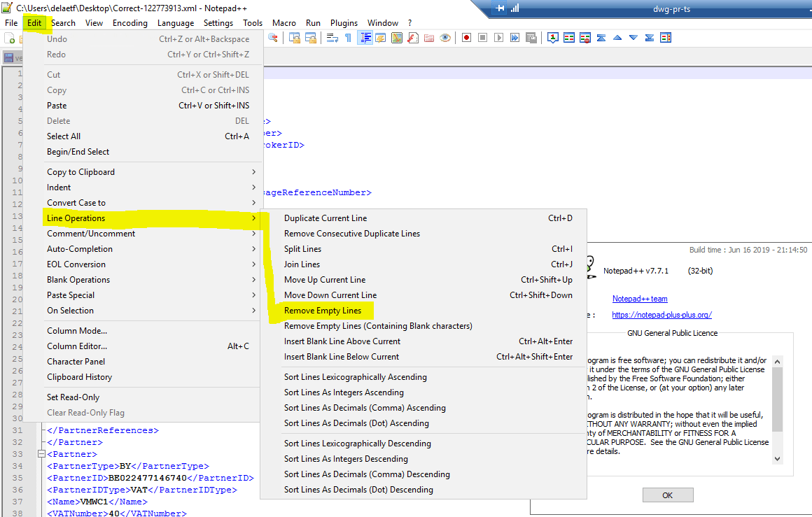The width and height of the screenshot is (812, 517).
Task: Click license text scrollbar up arrow
Action: coord(777,361)
